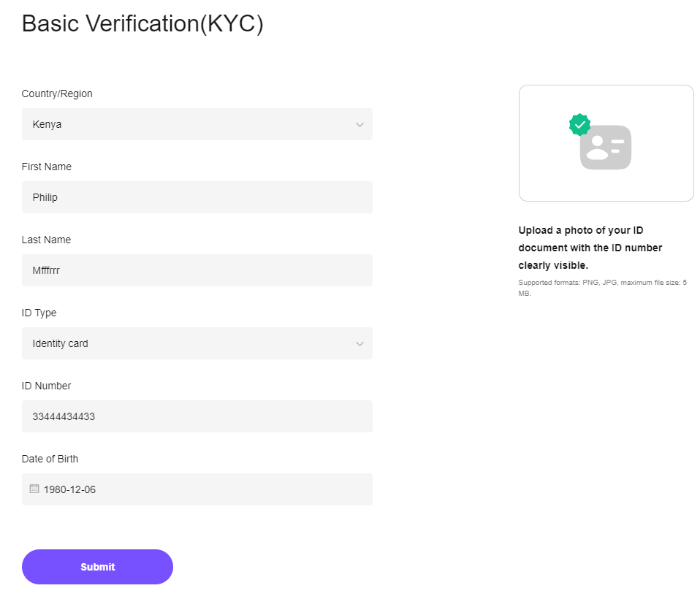700x599 pixels.
Task: Click the Country/Region field label
Action: pos(57,94)
